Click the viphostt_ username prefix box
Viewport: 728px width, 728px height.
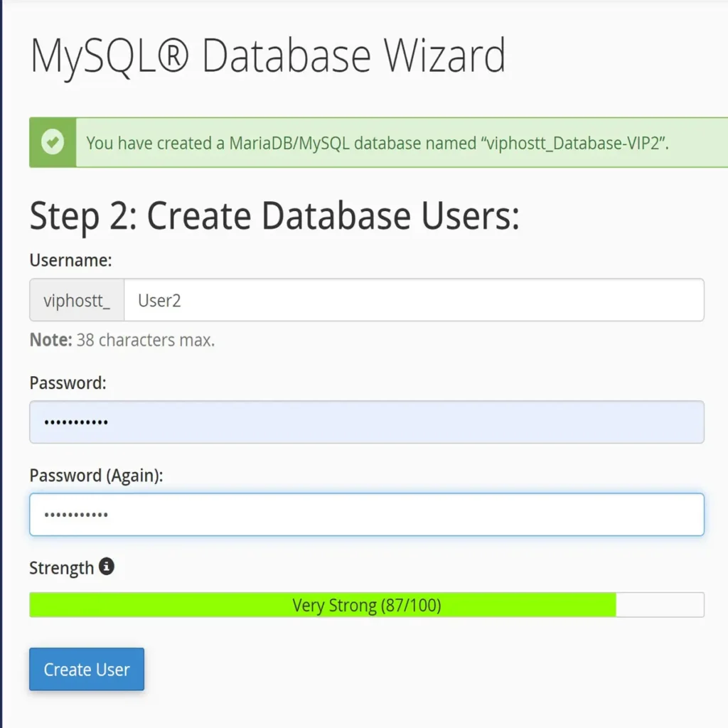coord(77,300)
